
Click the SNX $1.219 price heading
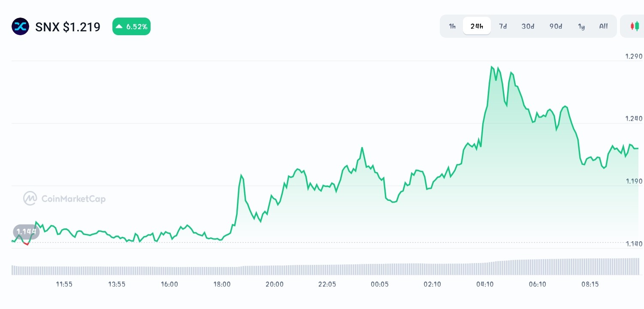68,27
